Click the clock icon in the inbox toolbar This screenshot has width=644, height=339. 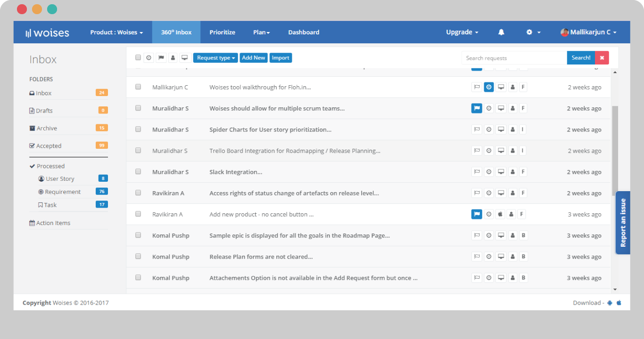149,57
